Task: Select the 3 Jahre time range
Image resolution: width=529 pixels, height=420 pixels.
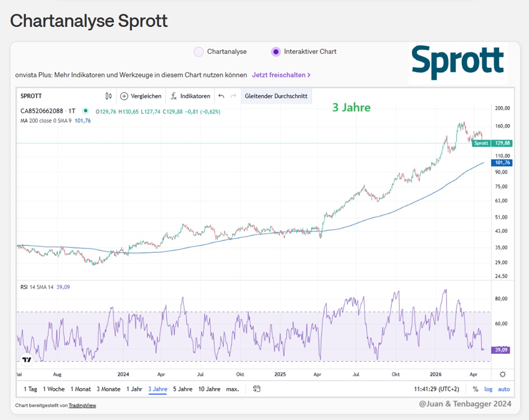Action: click(157, 389)
